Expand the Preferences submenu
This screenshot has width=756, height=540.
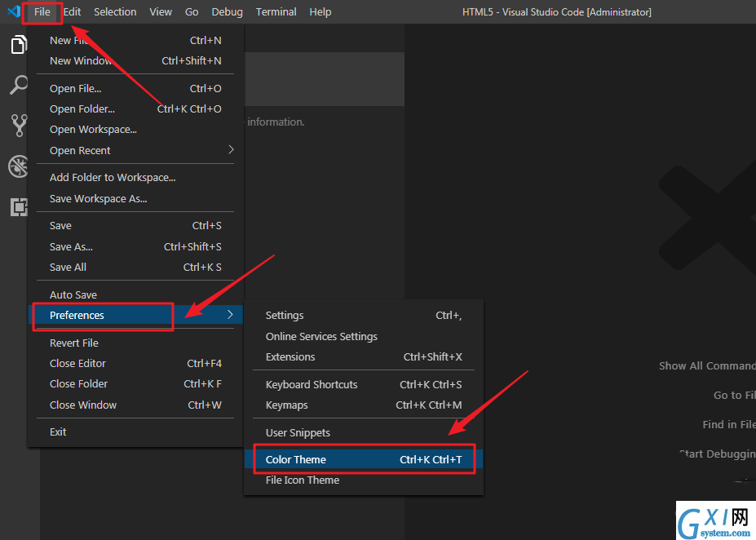point(135,316)
